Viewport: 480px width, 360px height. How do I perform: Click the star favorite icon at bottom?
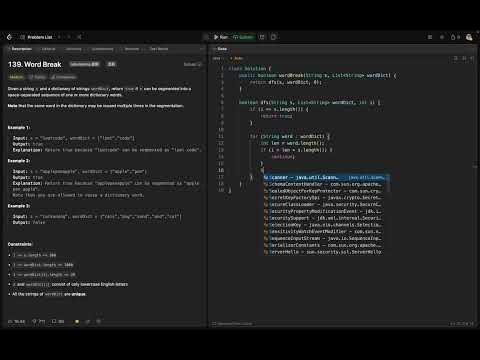coord(77,321)
